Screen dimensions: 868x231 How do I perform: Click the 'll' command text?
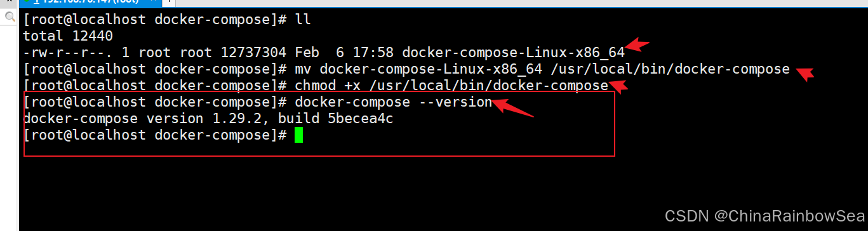(302, 19)
